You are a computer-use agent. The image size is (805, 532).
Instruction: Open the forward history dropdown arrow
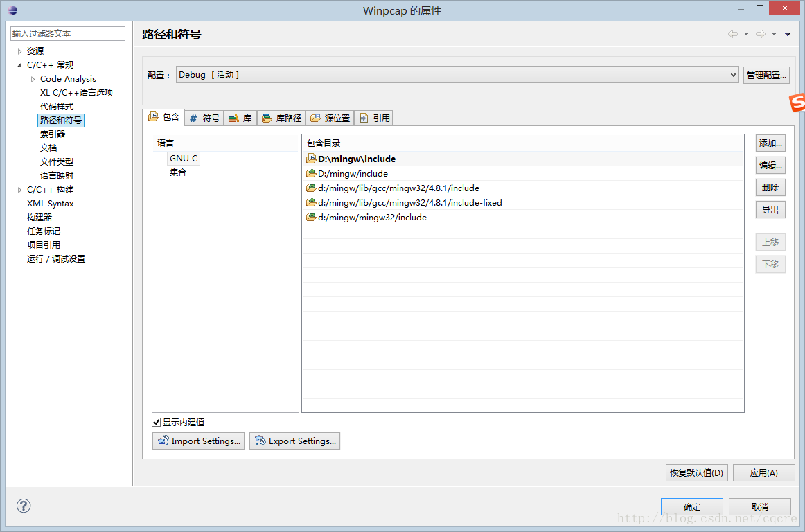[x=774, y=34]
